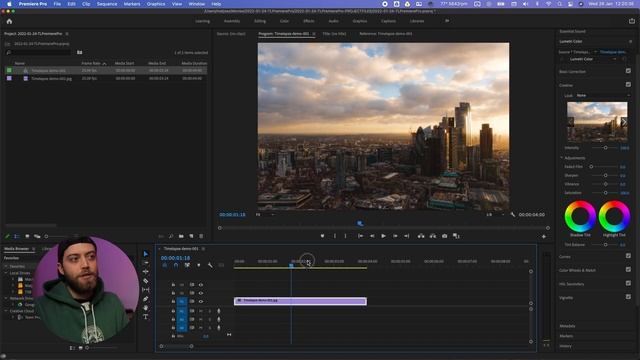Collapse the Adjustments section
Viewport: 640px width, 360px height.
(x=562, y=158)
